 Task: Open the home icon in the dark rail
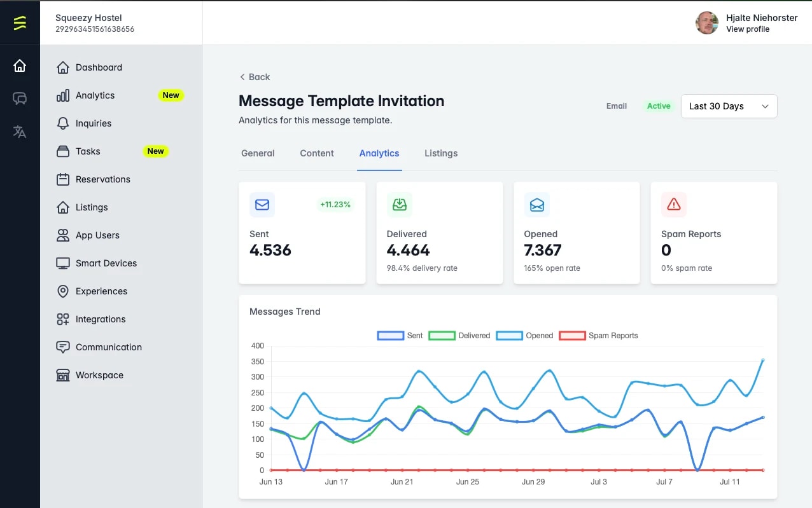pos(20,65)
